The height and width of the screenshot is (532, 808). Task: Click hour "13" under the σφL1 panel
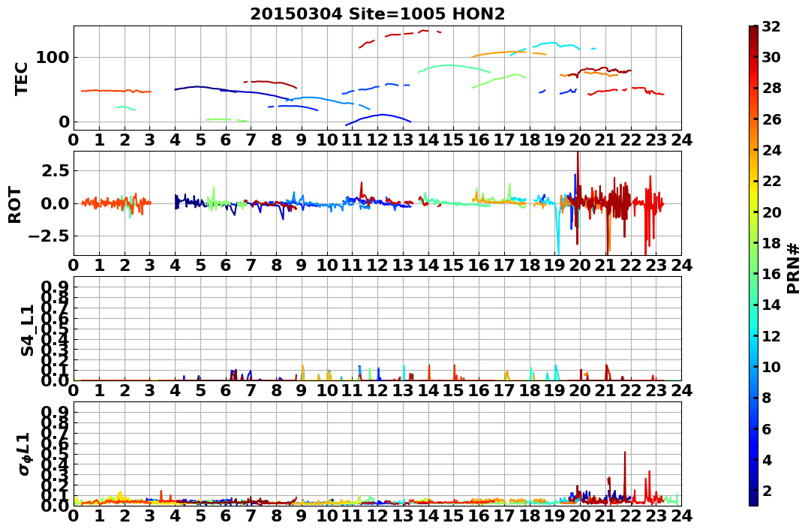pyautogui.click(x=403, y=515)
